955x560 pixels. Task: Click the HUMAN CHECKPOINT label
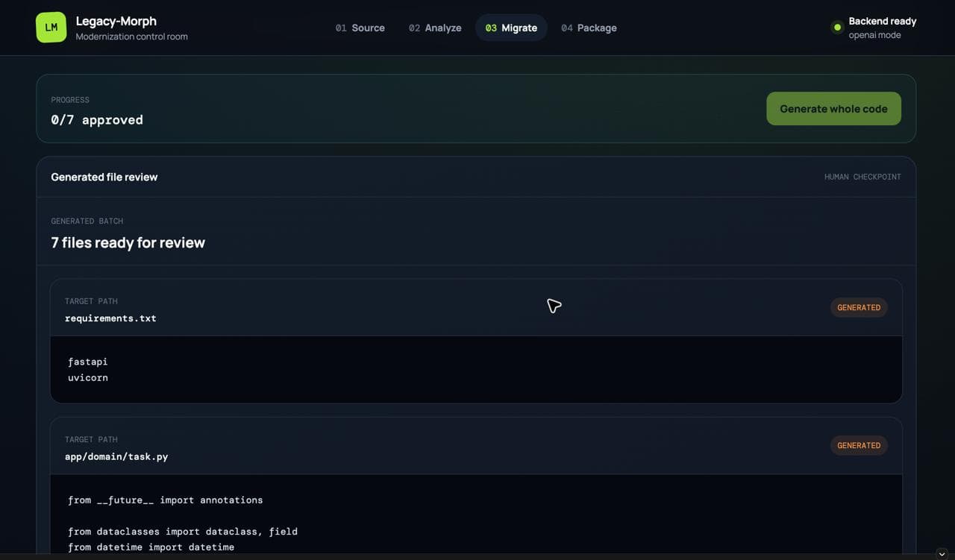click(862, 177)
